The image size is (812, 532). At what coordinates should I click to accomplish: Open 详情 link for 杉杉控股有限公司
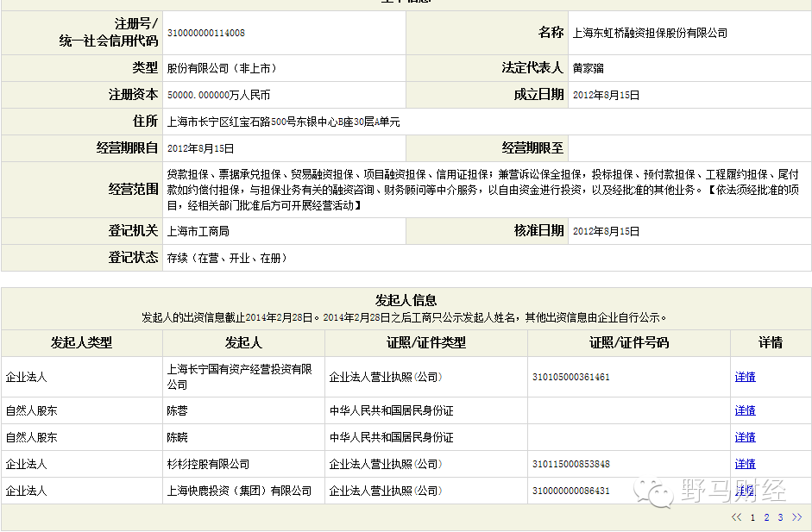(745, 464)
